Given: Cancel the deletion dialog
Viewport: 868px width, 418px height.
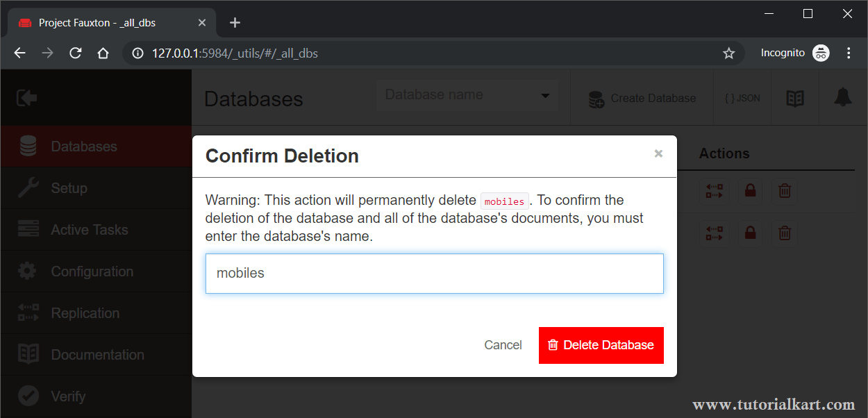Looking at the screenshot, I should click(503, 344).
